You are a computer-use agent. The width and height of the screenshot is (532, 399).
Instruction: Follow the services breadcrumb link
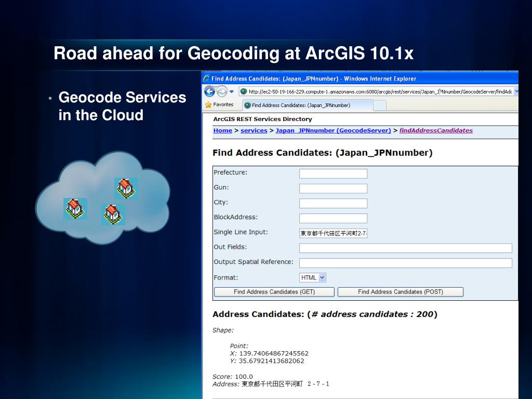coord(254,130)
